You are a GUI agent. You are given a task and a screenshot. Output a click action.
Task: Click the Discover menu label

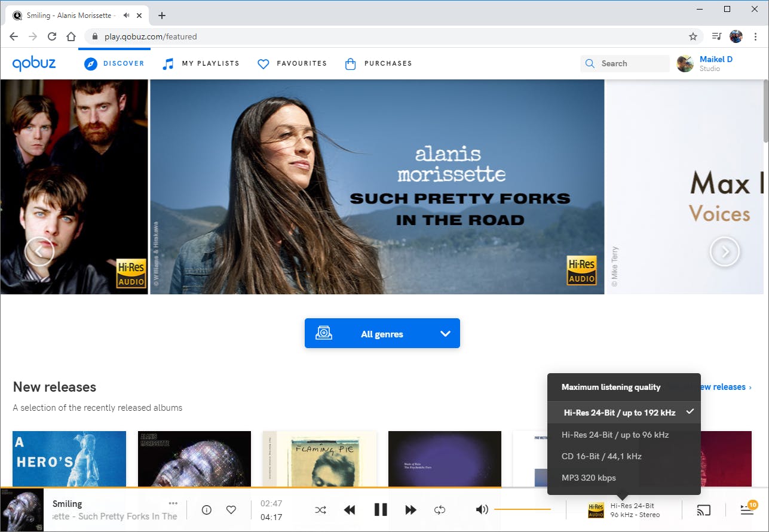tap(124, 63)
